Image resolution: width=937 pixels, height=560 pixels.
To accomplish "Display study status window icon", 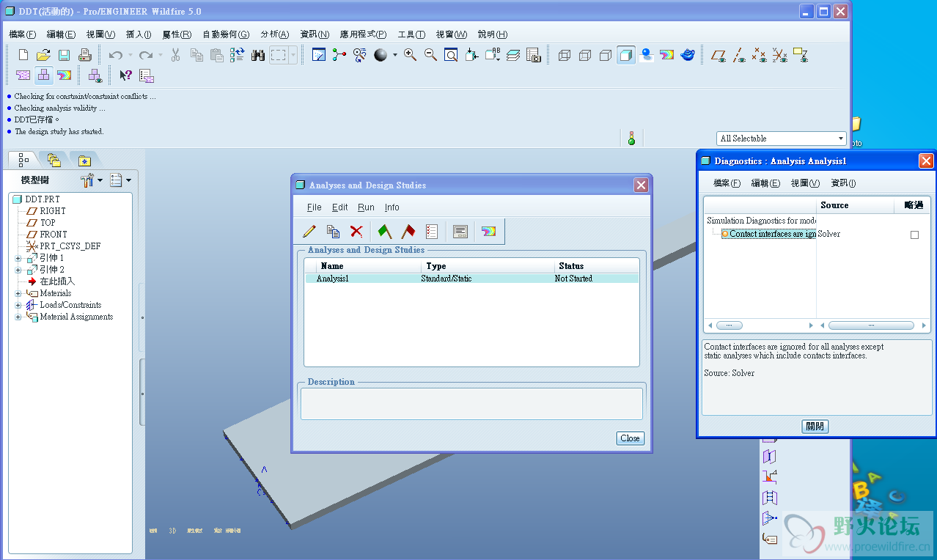I will pos(460,232).
